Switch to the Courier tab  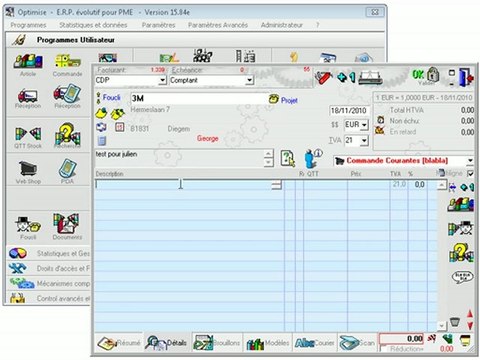(x=315, y=342)
